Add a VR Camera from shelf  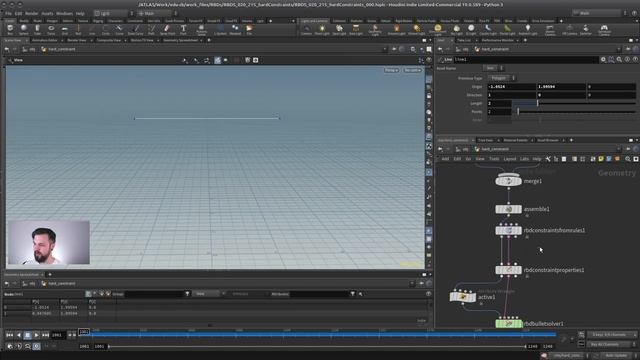coord(570,29)
